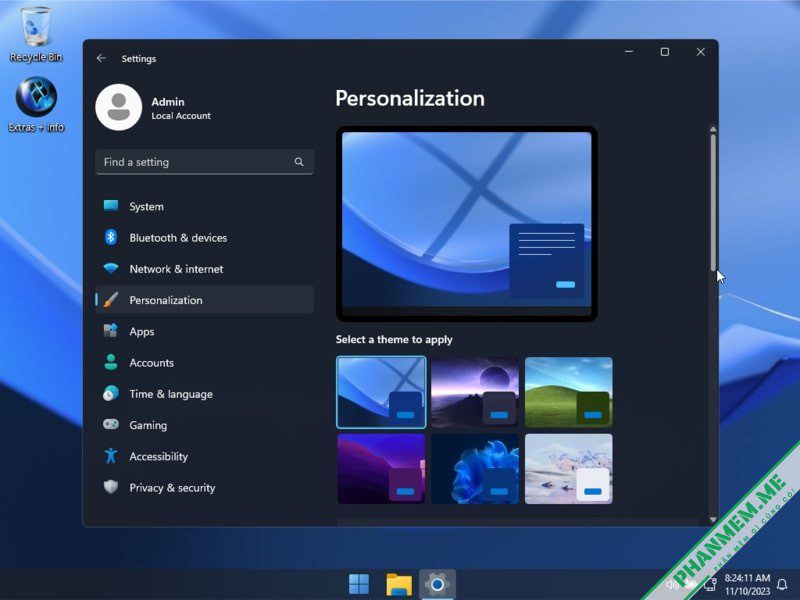Click the Settings gear taskbar icon
The width and height of the screenshot is (800, 600).
coord(437,584)
